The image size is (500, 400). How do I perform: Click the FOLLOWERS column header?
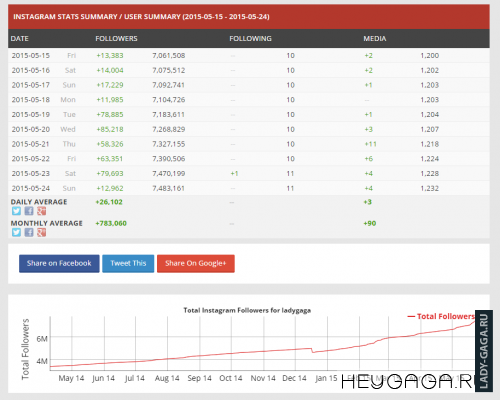[116, 39]
